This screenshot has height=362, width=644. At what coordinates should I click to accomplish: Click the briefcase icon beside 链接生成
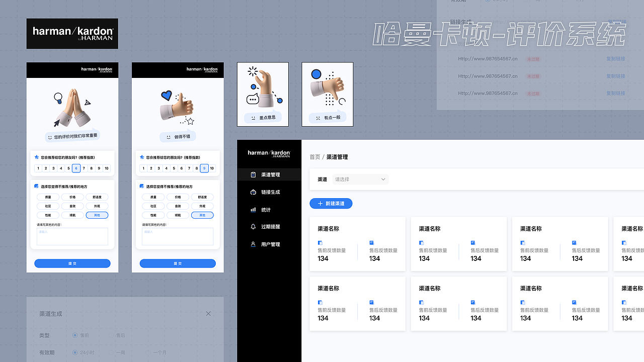(253, 192)
